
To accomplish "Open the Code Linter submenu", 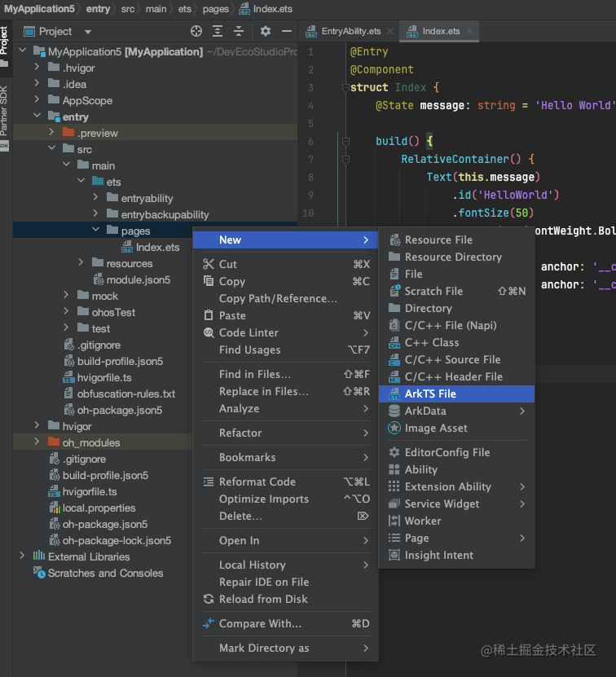I will [285, 332].
